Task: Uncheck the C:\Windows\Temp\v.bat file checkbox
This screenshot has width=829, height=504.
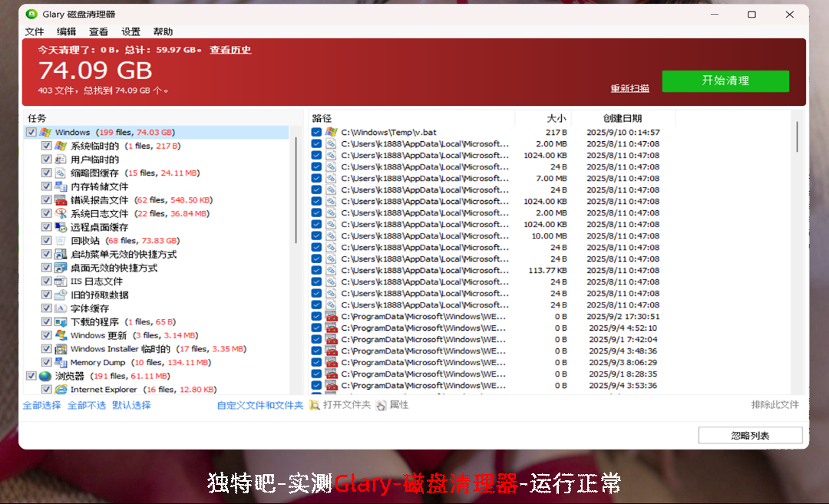Action: pos(316,132)
